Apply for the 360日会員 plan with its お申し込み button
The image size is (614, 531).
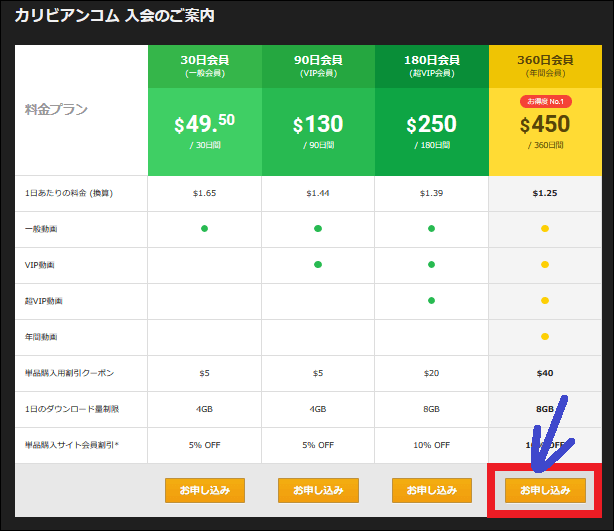coord(545,490)
